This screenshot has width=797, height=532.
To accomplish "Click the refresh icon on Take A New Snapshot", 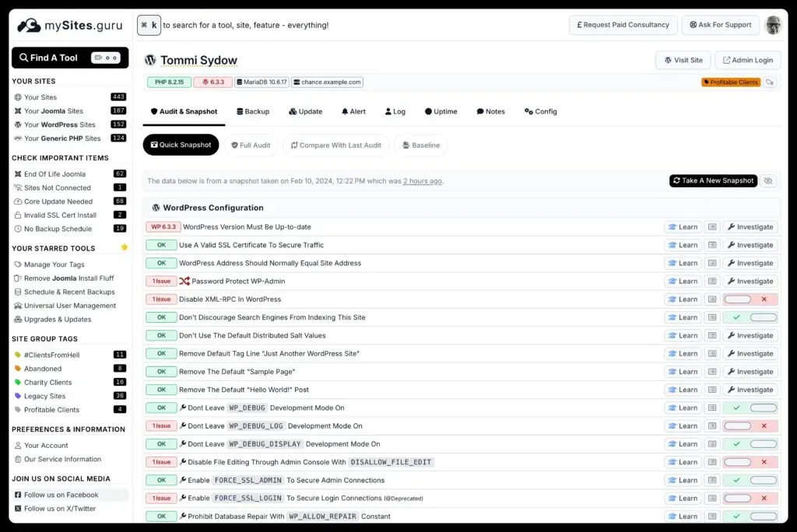I will click(676, 180).
